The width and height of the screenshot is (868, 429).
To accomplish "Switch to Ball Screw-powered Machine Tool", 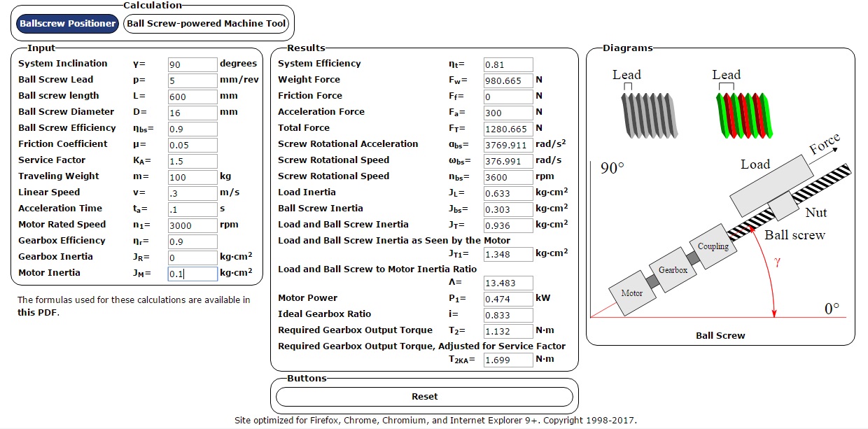I will pyautogui.click(x=206, y=23).
